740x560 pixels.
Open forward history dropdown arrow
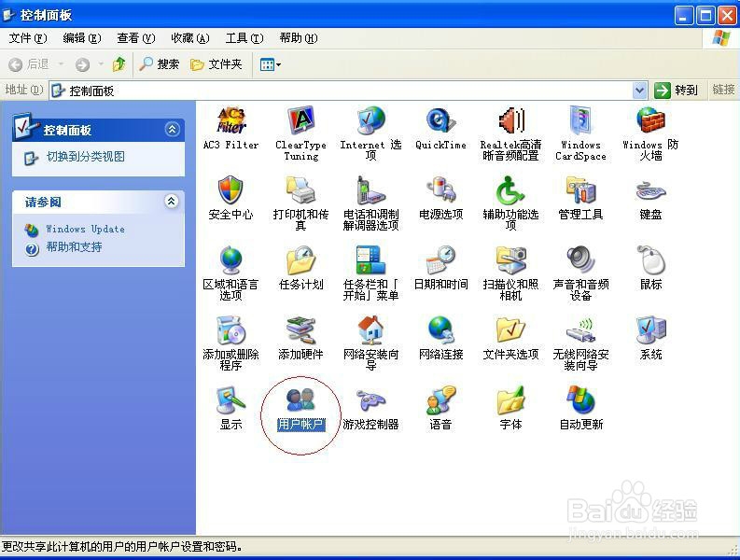tap(101, 64)
